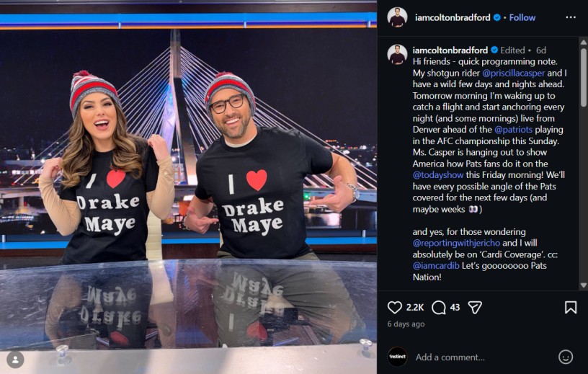Viewport: 588px width, 374px height.
Task: Like the post with the heart icon
Action: pyautogui.click(x=394, y=308)
